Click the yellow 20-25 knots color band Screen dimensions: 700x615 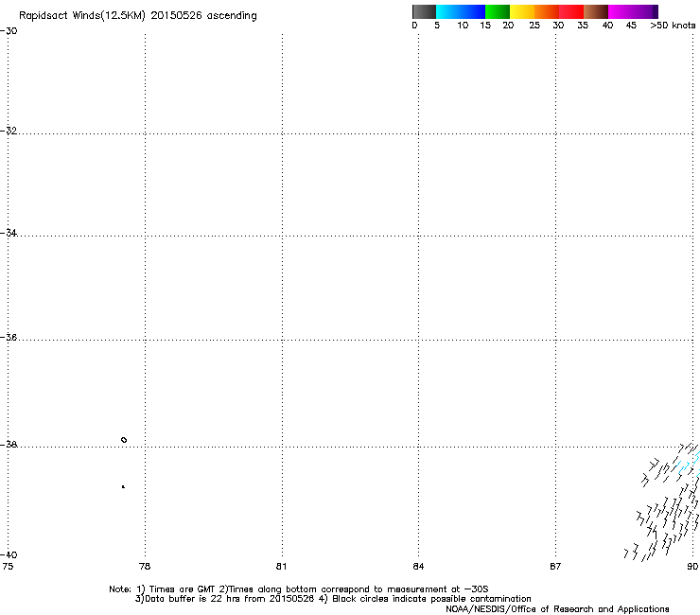(522, 11)
